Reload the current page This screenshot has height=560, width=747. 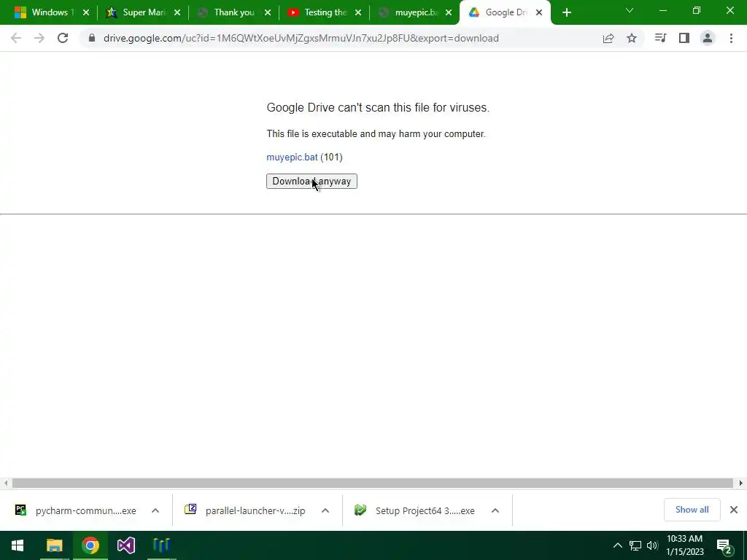coord(63,38)
